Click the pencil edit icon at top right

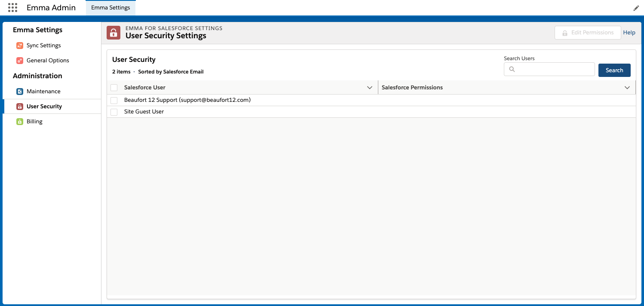tap(636, 8)
